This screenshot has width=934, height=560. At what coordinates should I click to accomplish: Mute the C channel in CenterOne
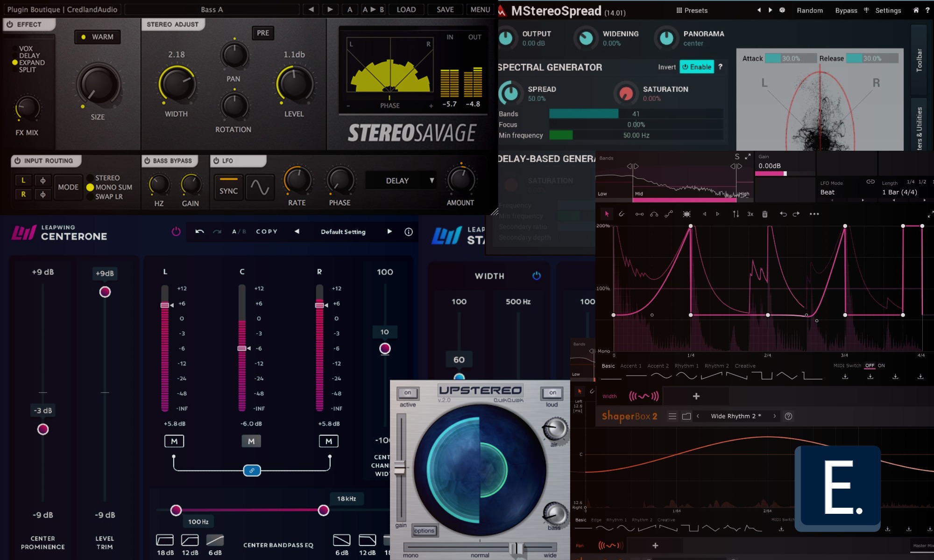(x=251, y=441)
